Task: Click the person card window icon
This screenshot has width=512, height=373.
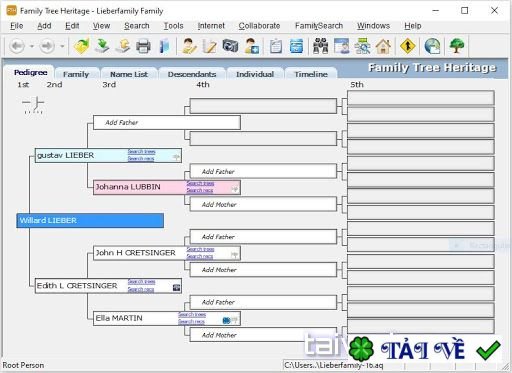Action: coord(342,46)
